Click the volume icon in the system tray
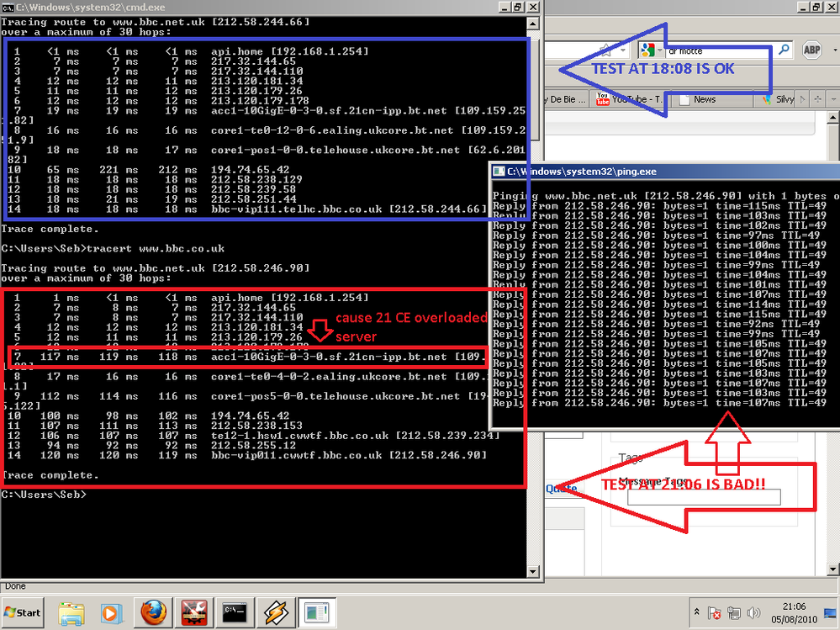This screenshot has height=630, width=840. pos(754,613)
